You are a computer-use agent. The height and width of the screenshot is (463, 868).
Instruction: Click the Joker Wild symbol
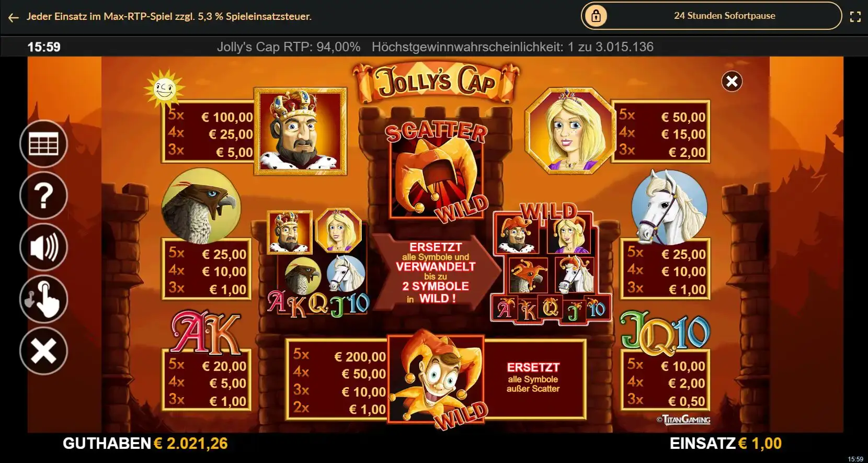coord(436,377)
